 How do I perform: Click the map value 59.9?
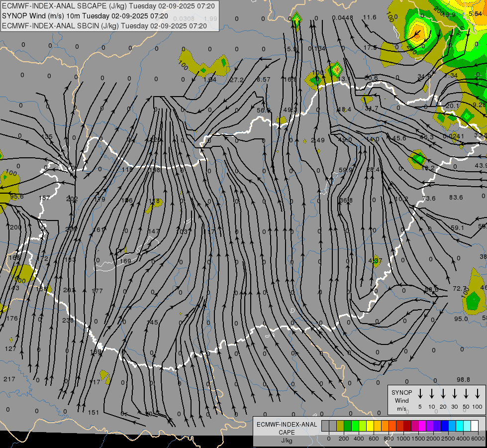click(346, 170)
